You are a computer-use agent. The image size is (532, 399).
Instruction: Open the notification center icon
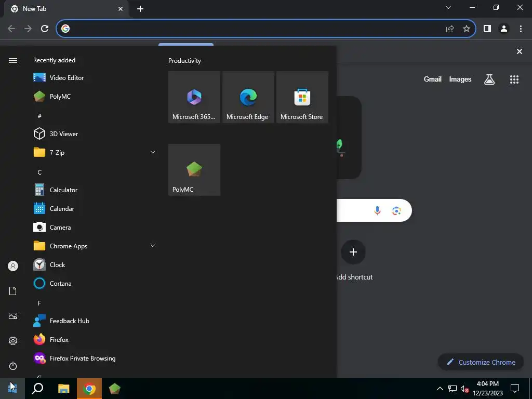(515, 389)
